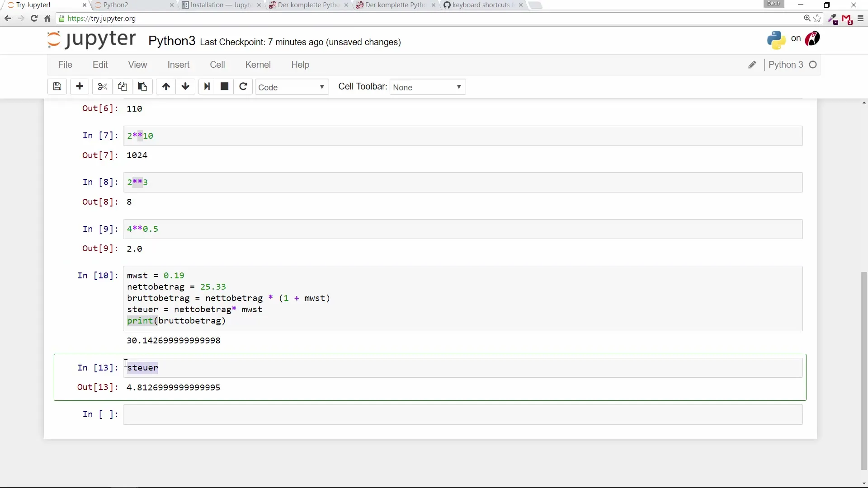Open the cell type Code dropdown
The image size is (868, 488).
coord(292,87)
